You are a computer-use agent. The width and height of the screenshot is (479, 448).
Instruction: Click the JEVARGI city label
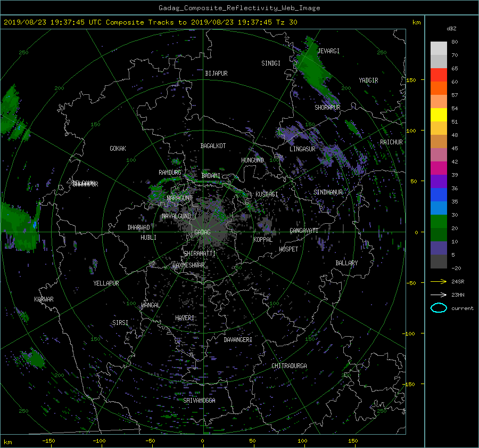328,51
